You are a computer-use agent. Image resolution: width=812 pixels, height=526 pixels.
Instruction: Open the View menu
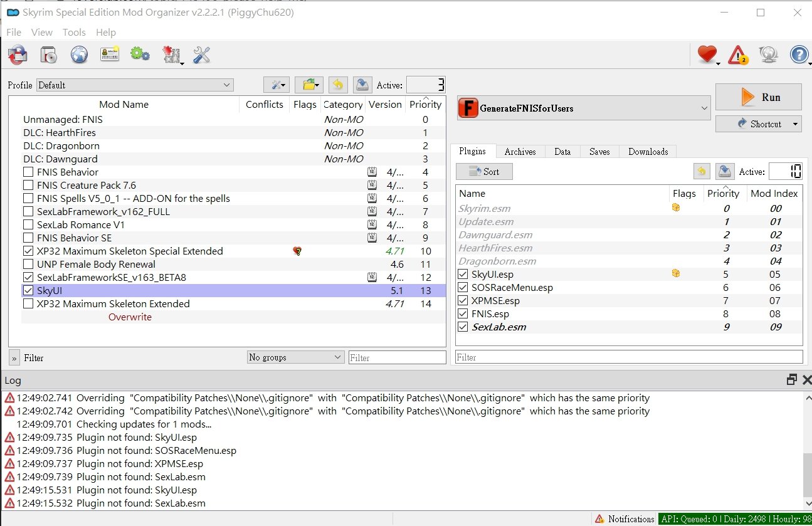click(42, 32)
